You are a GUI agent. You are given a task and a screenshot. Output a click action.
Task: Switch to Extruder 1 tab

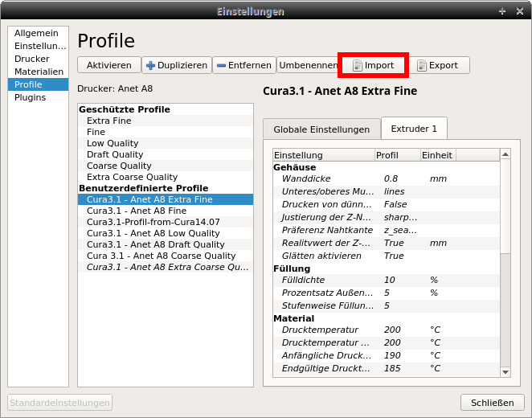coord(414,129)
